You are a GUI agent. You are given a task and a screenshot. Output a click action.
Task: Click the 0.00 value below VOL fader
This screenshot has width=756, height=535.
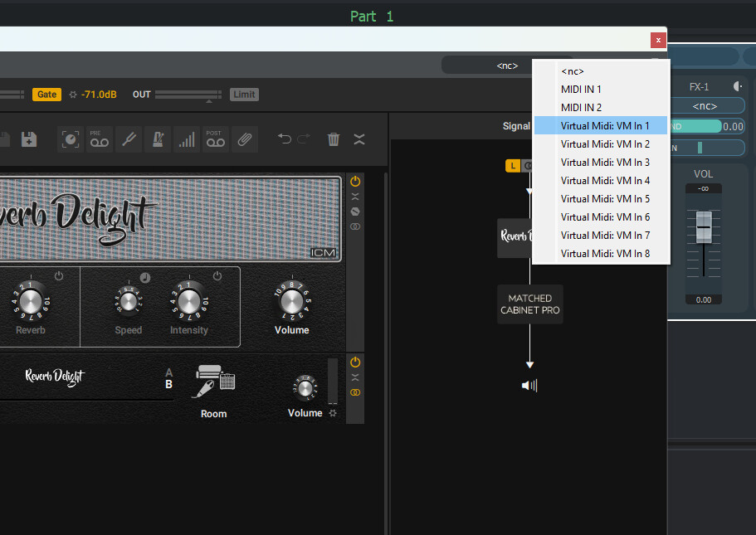pyautogui.click(x=704, y=299)
